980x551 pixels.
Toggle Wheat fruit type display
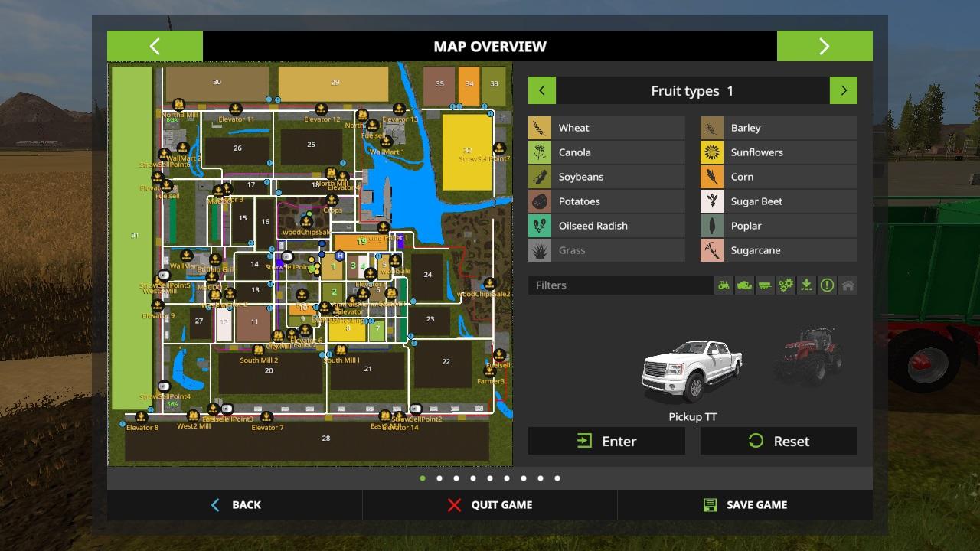click(606, 128)
